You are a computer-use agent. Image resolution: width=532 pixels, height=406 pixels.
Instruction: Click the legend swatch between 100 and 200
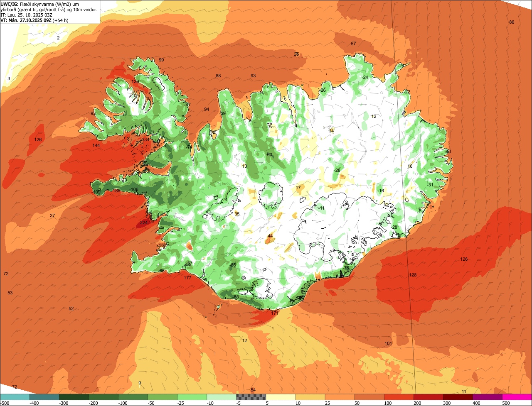click(399, 397)
